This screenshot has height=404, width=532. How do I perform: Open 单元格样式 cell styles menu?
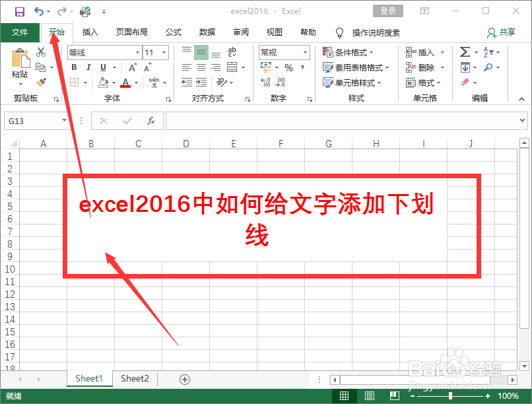(x=352, y=83)
